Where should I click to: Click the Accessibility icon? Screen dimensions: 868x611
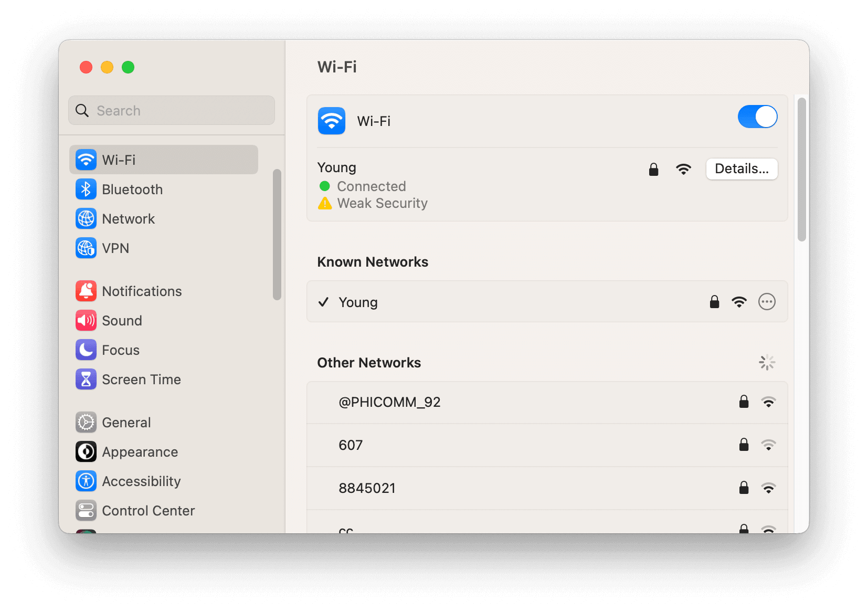tap(86, 481)
